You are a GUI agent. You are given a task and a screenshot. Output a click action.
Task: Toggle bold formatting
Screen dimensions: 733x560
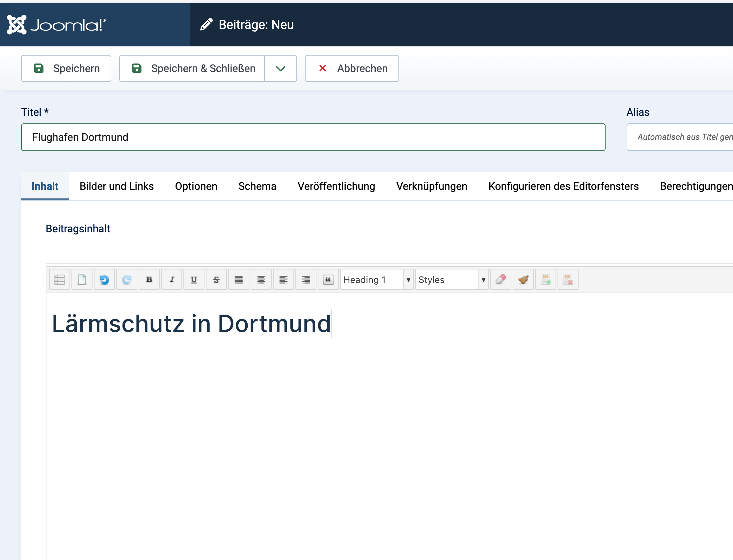pyautogui.click(x=149, y=279)
